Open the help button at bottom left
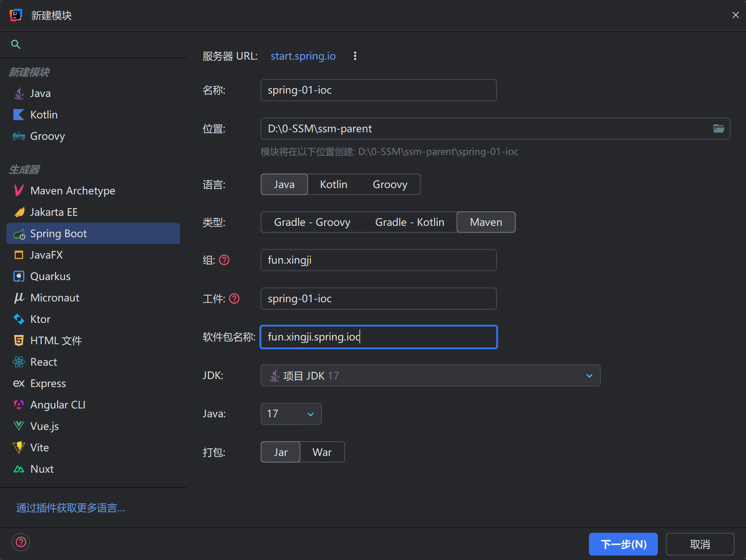 pos(21,542)
